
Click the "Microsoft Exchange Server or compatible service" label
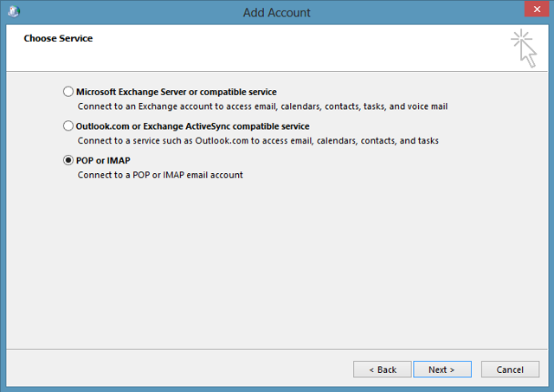[x=176, y=91]
